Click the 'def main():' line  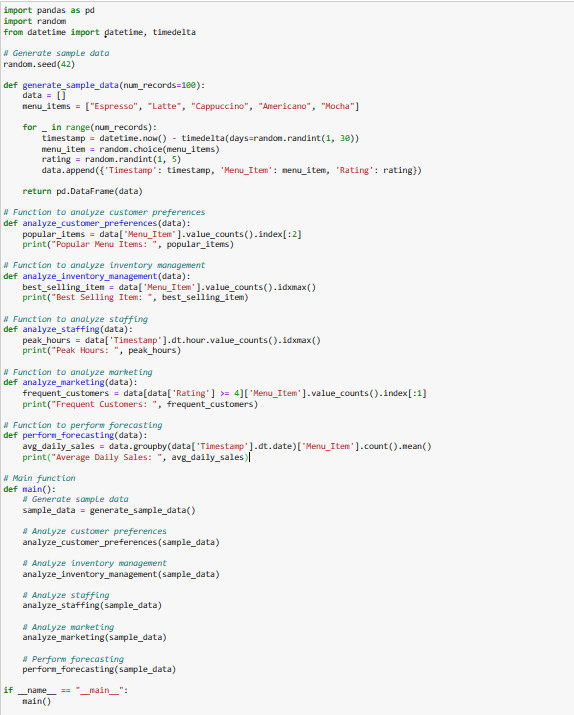click(x=30, y=488)
